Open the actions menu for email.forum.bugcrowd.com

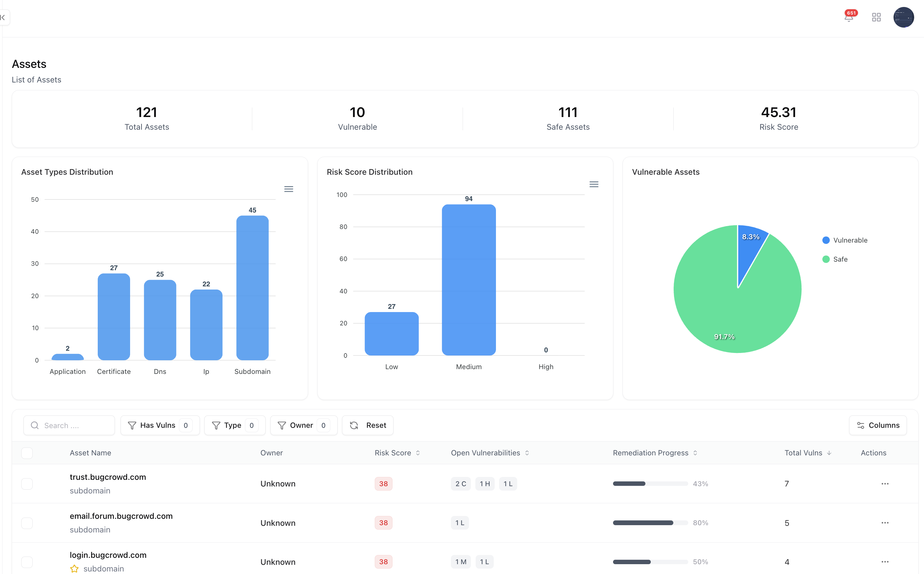(x=885, y=523)
